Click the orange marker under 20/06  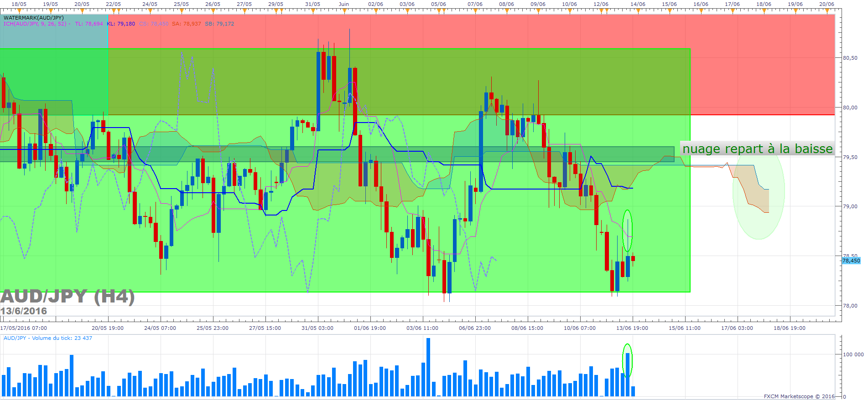(826, 10)
